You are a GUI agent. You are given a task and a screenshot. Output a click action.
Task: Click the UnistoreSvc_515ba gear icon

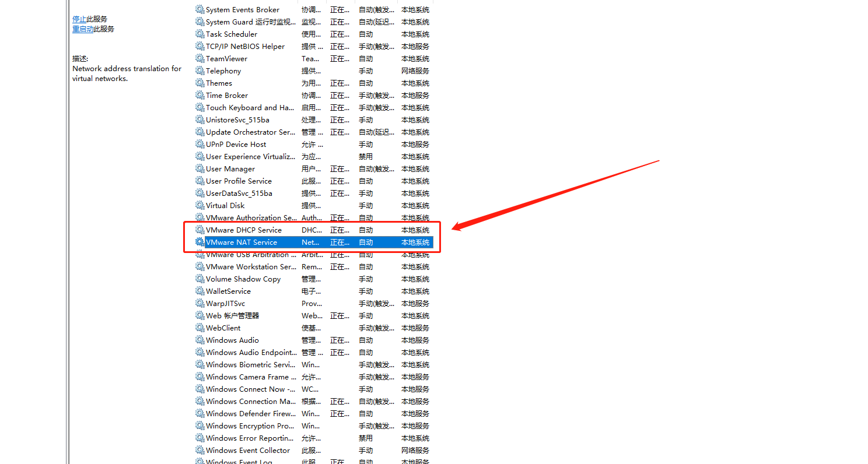(x=200, y=120)
